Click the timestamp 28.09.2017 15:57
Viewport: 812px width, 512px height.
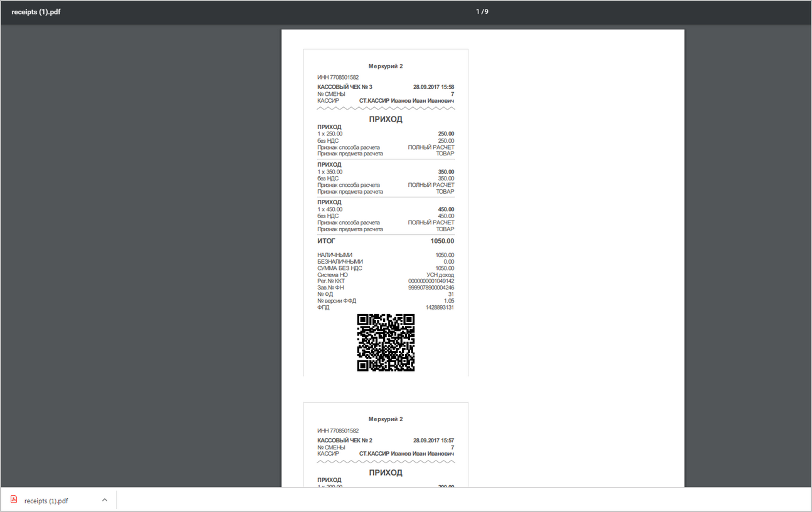(x=433, y=441)
